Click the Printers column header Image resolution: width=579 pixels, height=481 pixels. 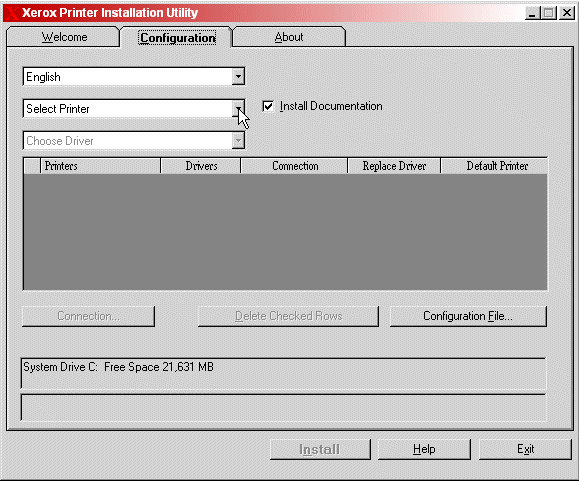tap(100, 166)
